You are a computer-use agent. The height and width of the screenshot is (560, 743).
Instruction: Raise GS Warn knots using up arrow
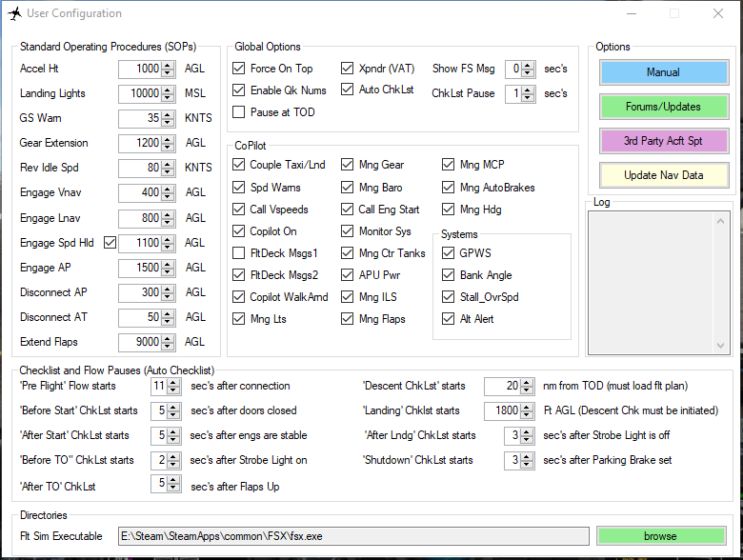pyautogui.click(x=168, y=114)
